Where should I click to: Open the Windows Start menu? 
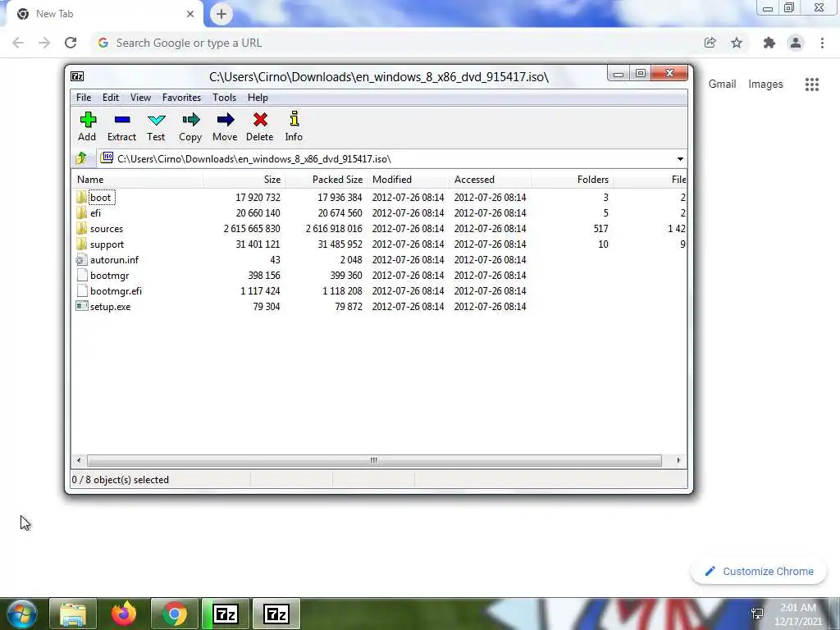point(21,614)
